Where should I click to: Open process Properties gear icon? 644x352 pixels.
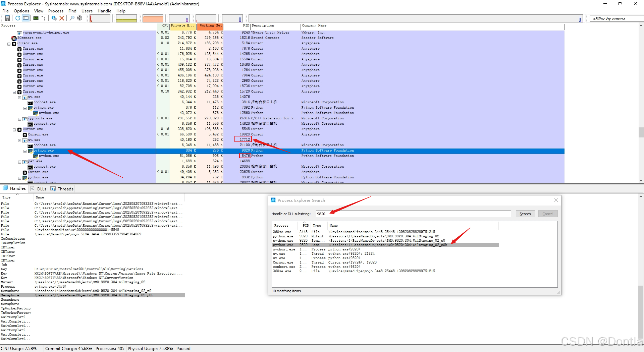click(x=54, y=18)
